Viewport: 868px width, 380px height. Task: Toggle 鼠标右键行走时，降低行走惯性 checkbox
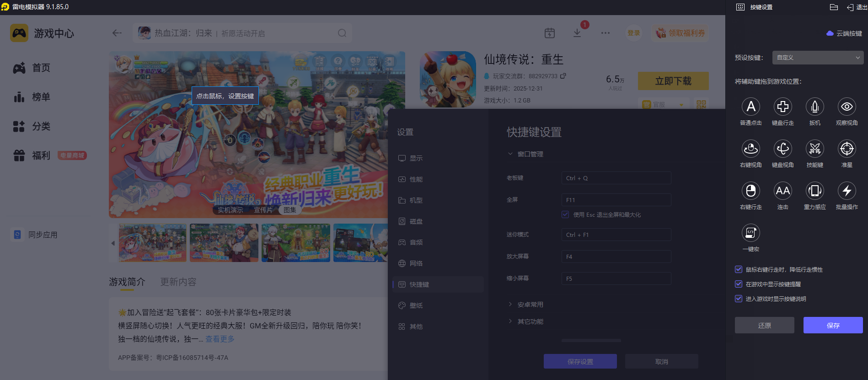click(738, 269)
